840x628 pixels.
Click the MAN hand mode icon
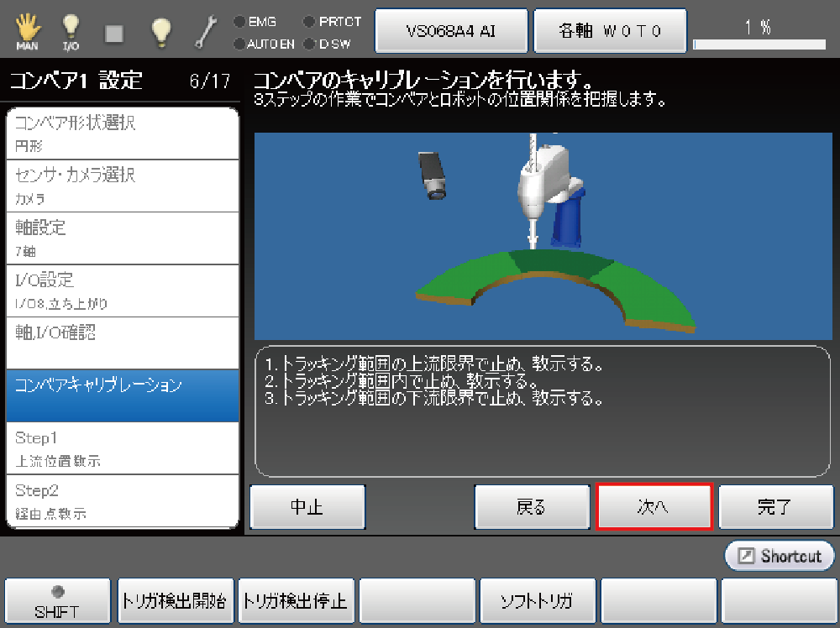coord(27,31)
